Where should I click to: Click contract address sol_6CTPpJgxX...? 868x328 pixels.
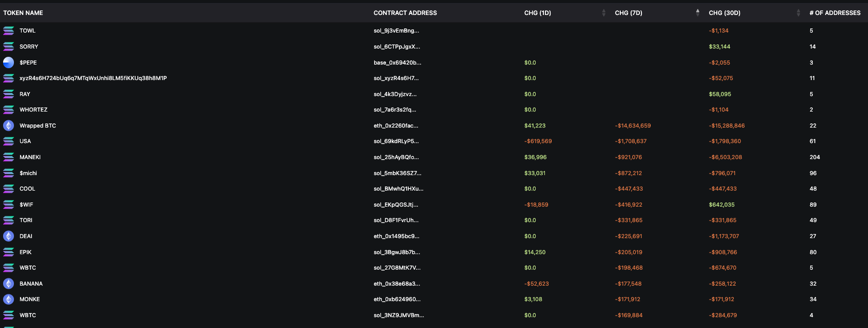click(x=397, y=46)
